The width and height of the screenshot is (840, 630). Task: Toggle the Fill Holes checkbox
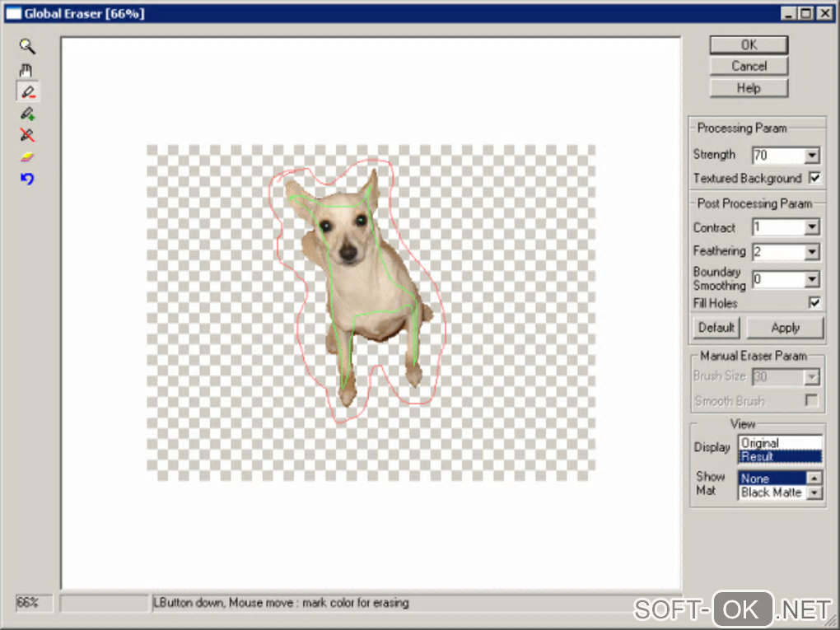[x=814, y=303]
